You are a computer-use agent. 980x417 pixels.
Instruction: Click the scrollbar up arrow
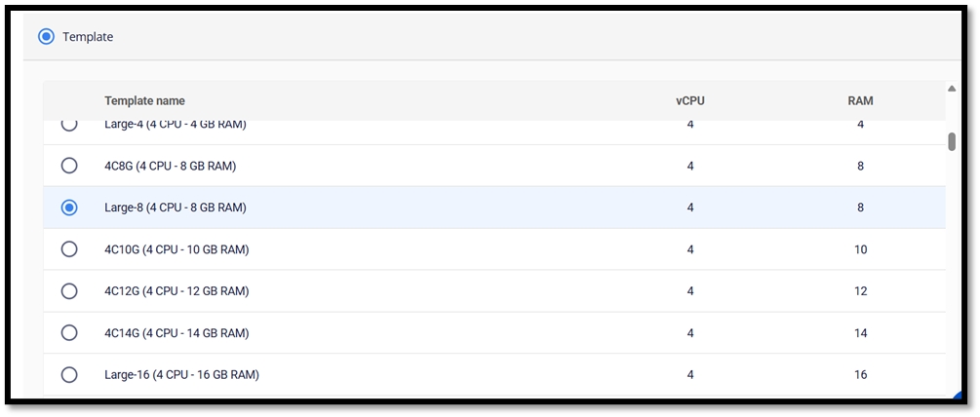pos(952,90)
